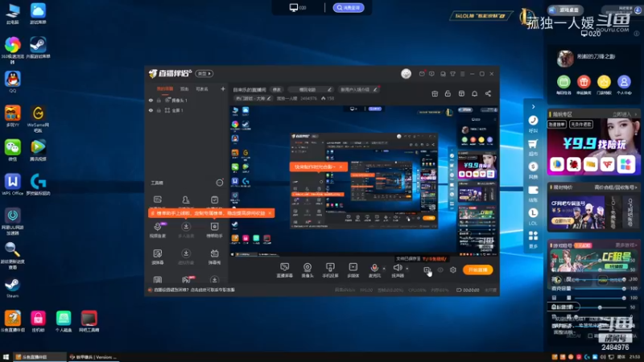Open the 榜单助手 ranking assistant tool
644x362 pixels.
click(x=214, y=230)
